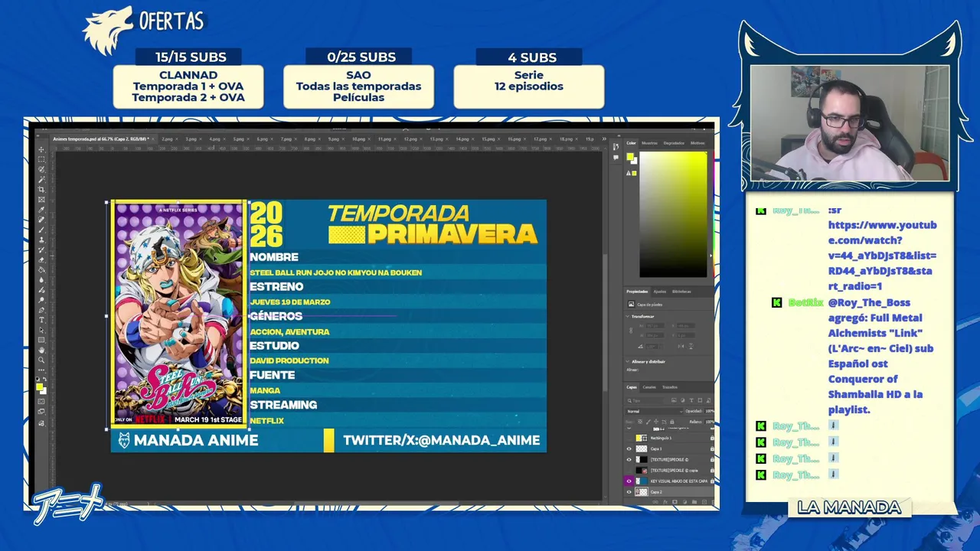The width and height of the screenshot is (980, 551).
Task: Toggle link width and height chain
Action: click(x=631, y=331)
